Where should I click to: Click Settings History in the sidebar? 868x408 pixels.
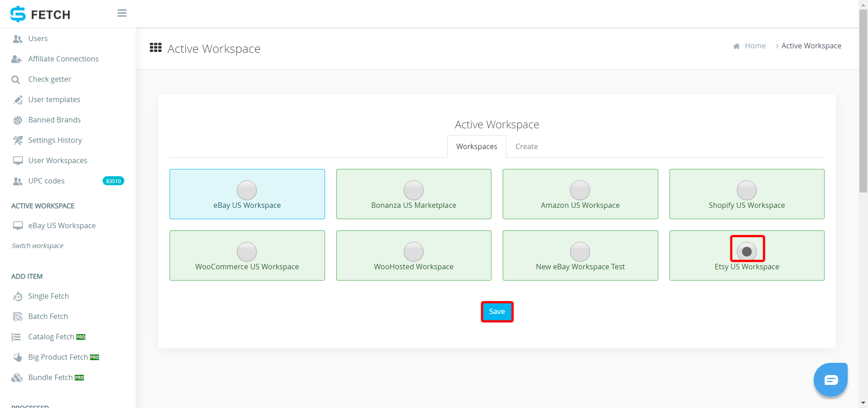(x=55, y=140)
